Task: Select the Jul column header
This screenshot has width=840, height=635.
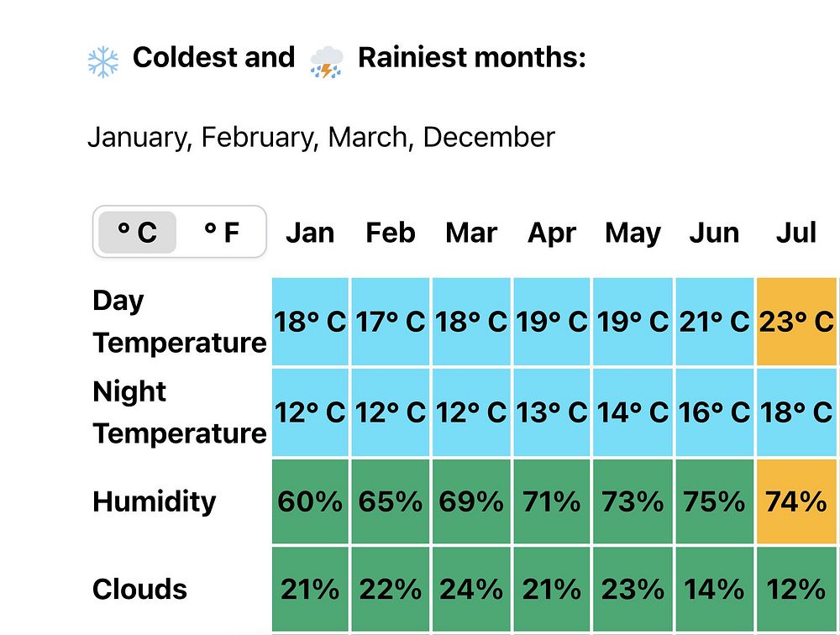Action: click(x=796, y=234)
